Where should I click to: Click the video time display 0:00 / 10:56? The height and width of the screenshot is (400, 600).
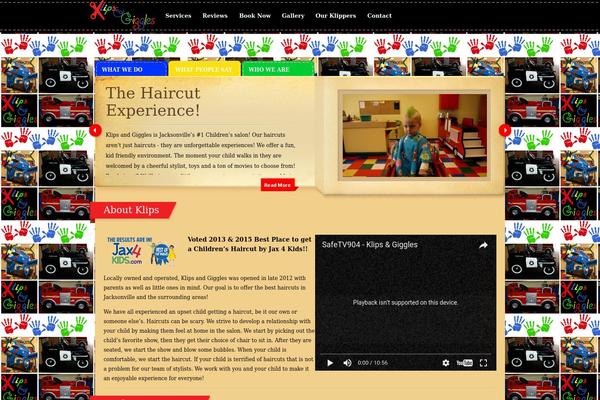click(372, 363)
